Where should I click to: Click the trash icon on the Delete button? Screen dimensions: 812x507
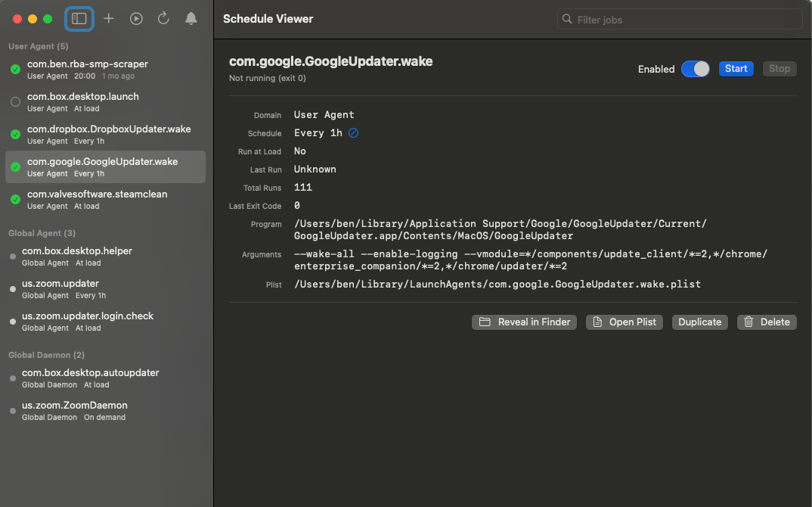(x=748, y=322)
